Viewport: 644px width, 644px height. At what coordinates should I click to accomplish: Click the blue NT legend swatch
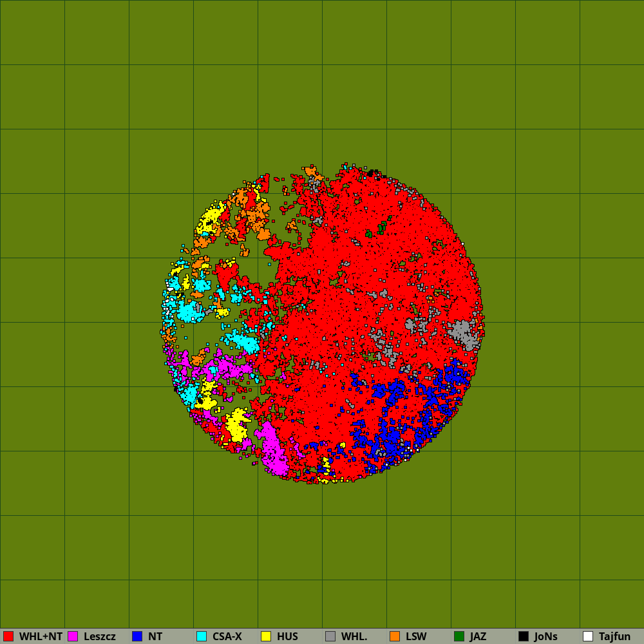[137, 636]
